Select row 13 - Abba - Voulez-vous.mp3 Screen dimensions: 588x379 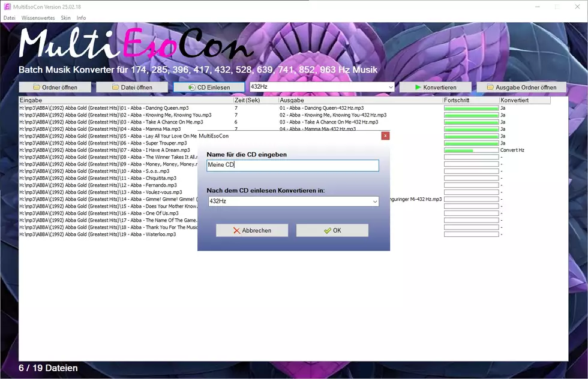[101, 192]
